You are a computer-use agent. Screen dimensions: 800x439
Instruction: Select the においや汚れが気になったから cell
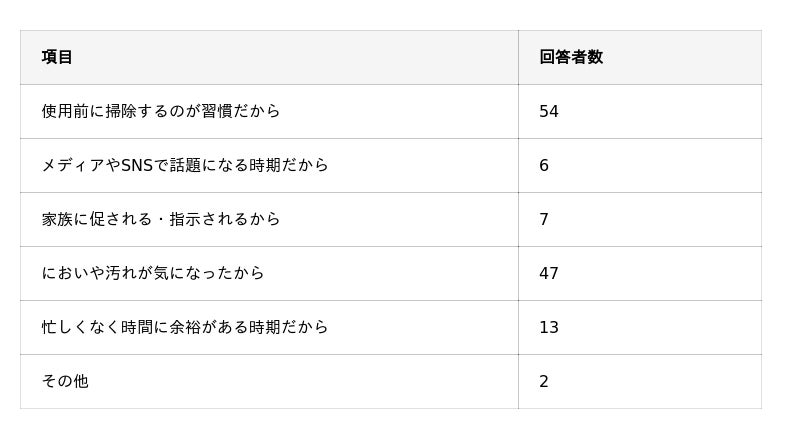(153, 273)
